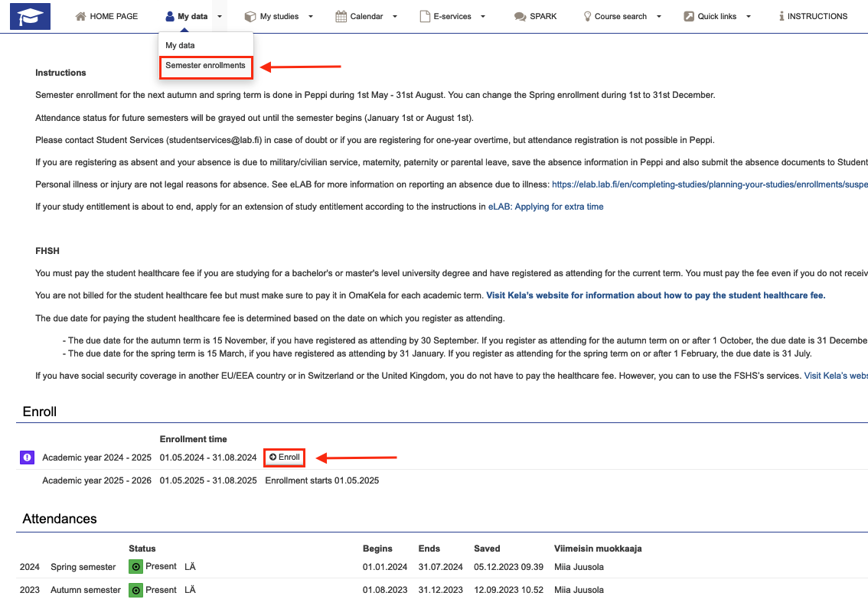
Task: Expand the My studies dropdown arrow
Action: point(311,16)
